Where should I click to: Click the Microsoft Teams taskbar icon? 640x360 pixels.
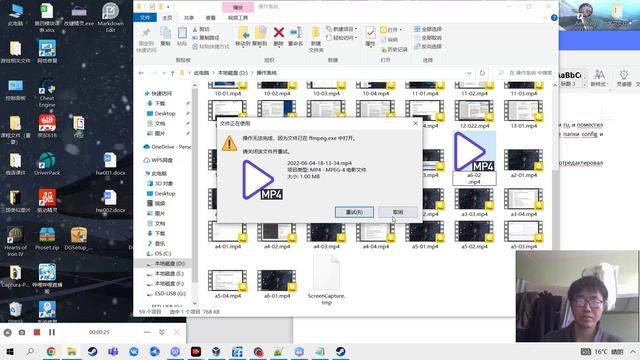[x=113, y=351]
